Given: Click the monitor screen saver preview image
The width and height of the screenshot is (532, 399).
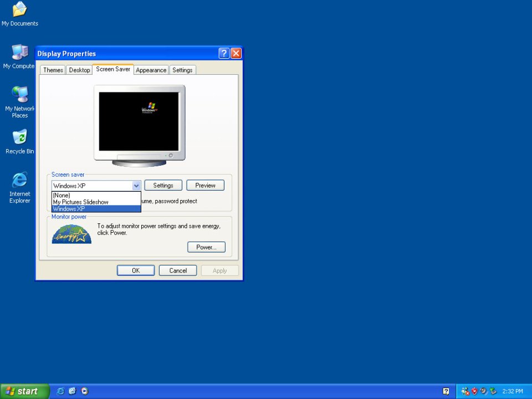Looking at the screenshot, I should point(139,121).
